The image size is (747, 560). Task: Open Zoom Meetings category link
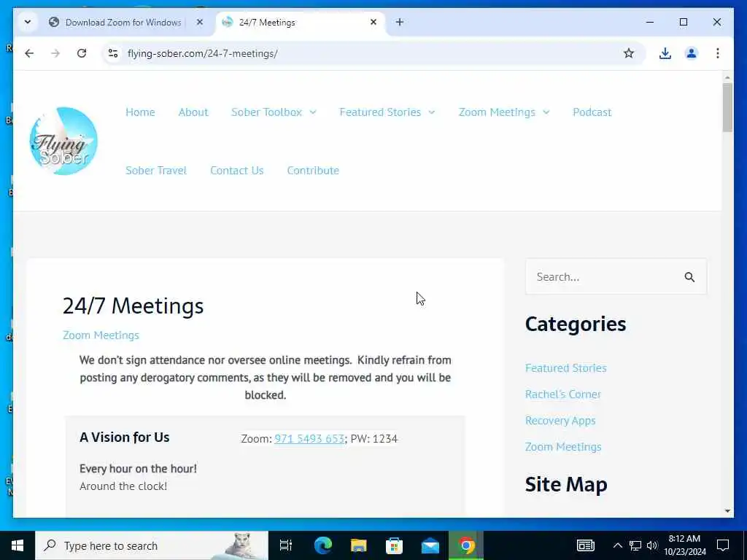[563, 447]
